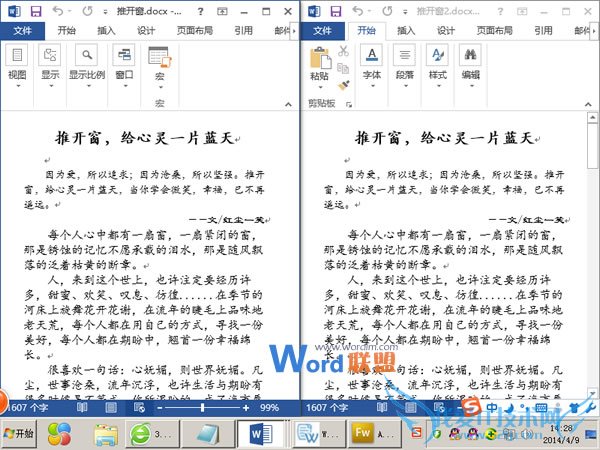Open the Help question mark in the left window
The image size is (600, 450).
(201, 11)
